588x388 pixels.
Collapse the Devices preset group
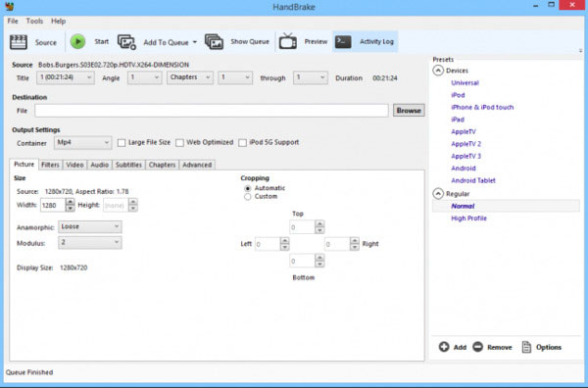(438, 71)
